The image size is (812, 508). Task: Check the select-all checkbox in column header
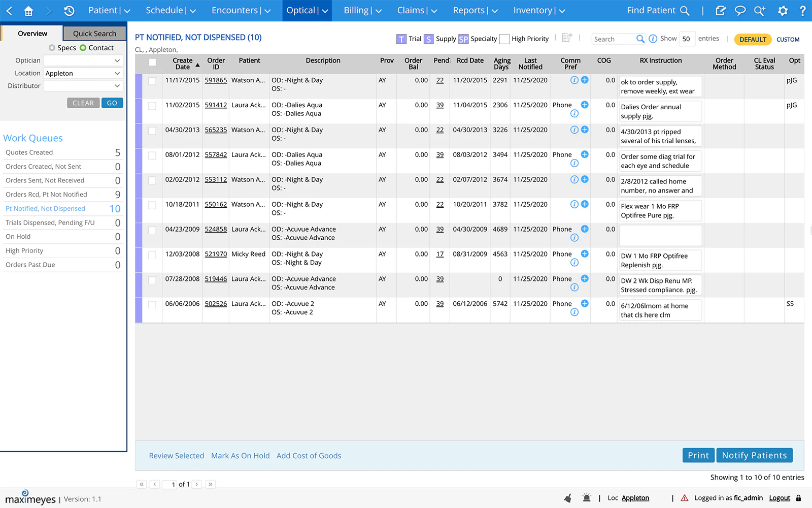click(152, 62)
